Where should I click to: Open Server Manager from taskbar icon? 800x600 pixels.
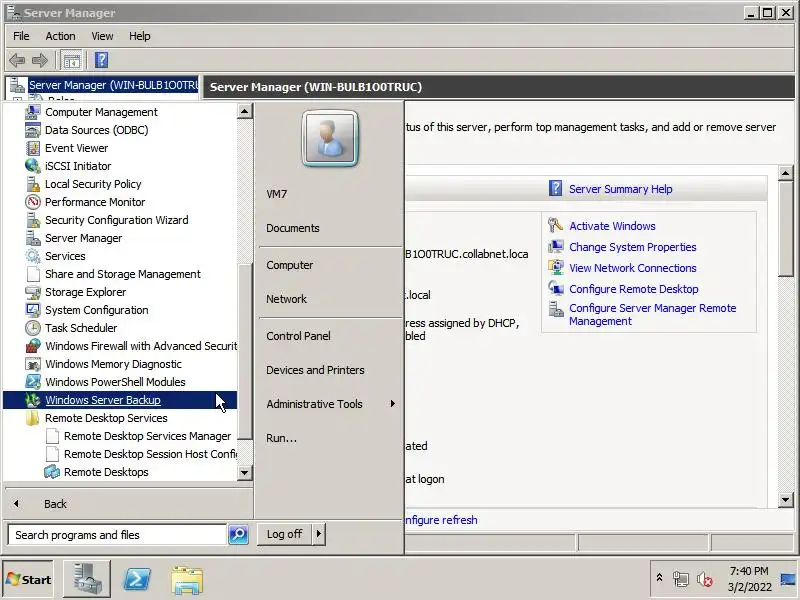87,580
